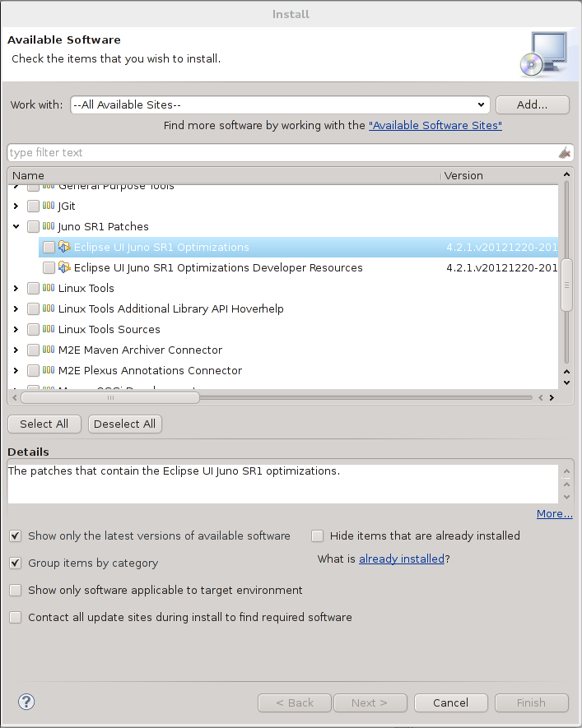Expand Linux Tools Additional Library API Hoverhelp node
The height and width of the screenshot is (728, 582).
(x=16, y=308)
